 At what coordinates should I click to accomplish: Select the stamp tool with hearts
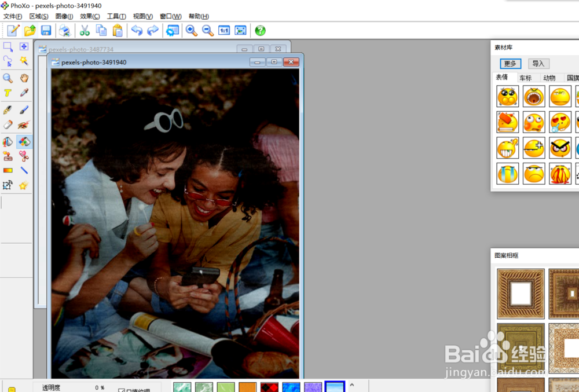click(8, 156)
